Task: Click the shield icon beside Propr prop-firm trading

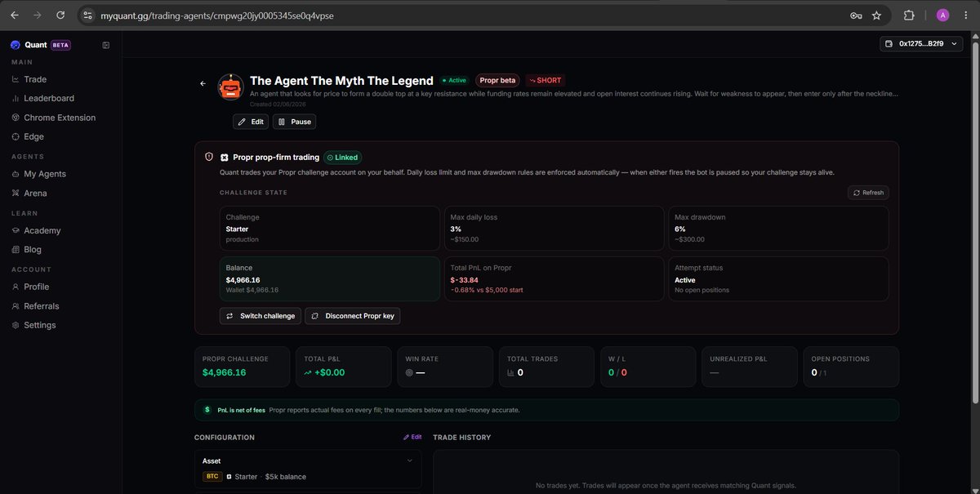Action: [x=209, y=157]
